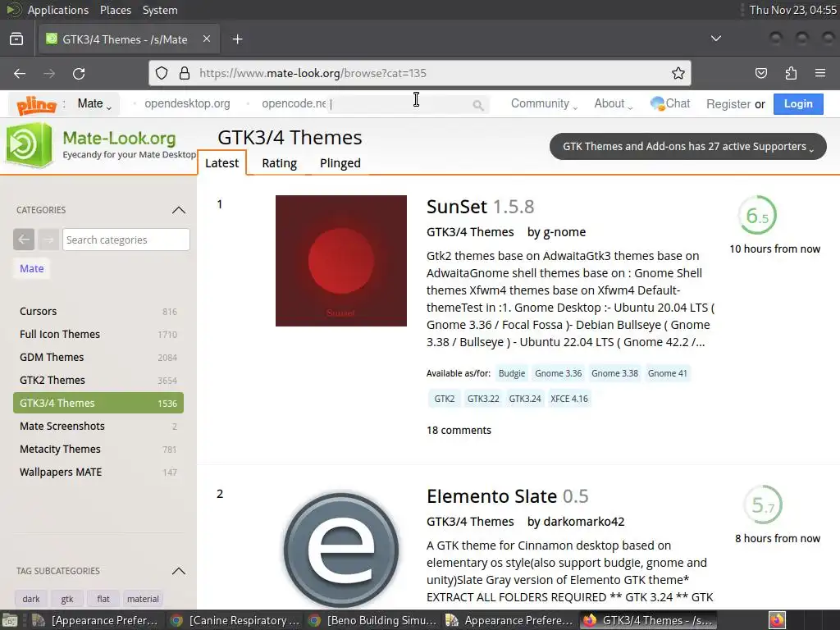Viewport: 840px width, 630px height.
Task: Open author g-nome profile
Action: point(564,232)
